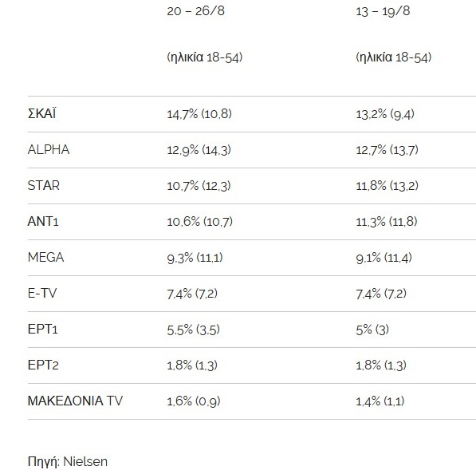Select the E-TV channel label
Image resolution: width=476 pixels, height=470 pixels.
42,293
